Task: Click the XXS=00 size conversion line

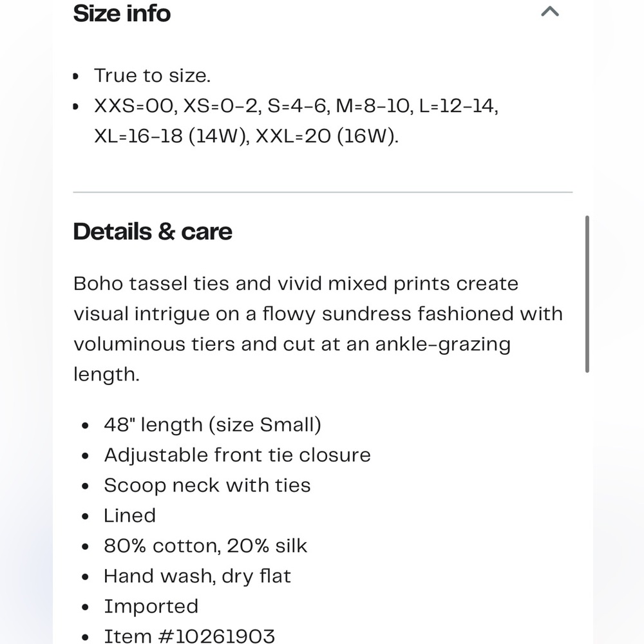Action: click(296, 106)
